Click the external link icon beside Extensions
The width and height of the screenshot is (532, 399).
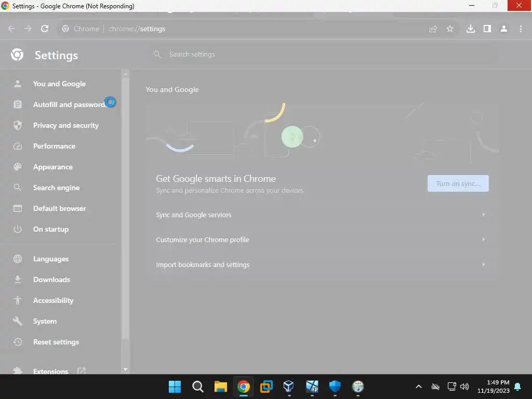[x=82, y=371]
